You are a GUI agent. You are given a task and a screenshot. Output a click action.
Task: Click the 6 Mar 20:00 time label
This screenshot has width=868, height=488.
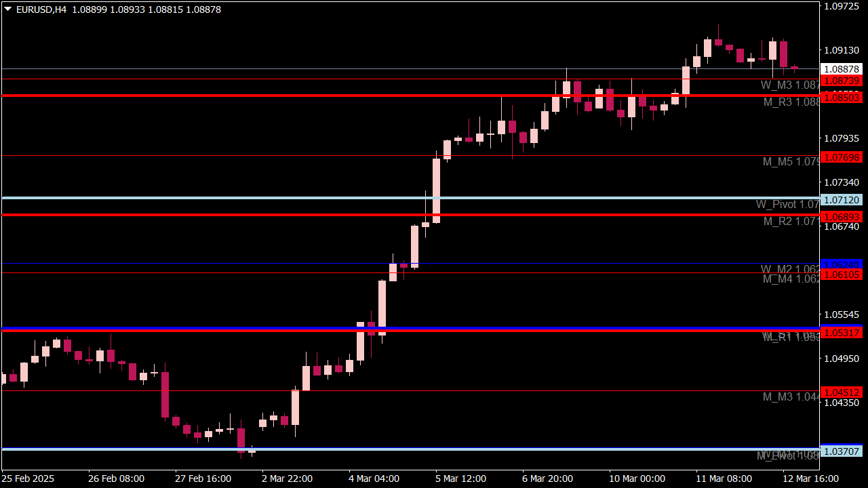point(548,479)
